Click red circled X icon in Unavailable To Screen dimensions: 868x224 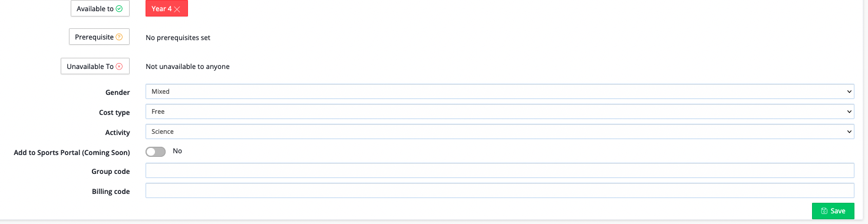coord(119,67)
